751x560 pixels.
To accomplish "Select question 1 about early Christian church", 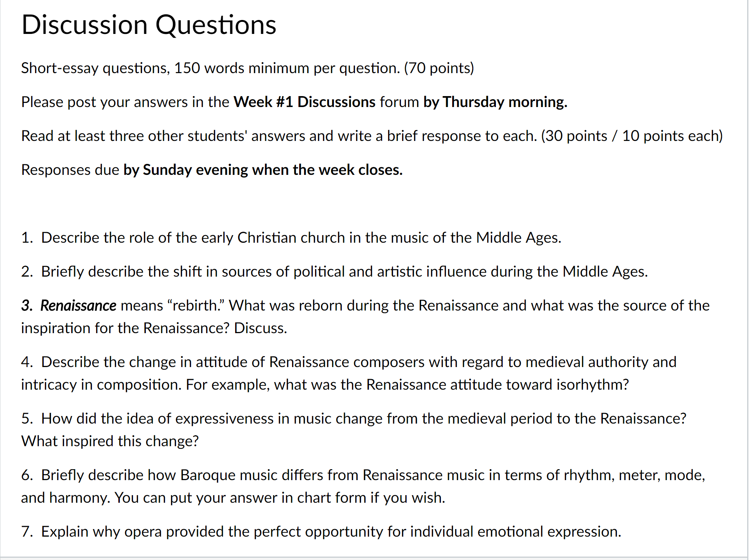I will coord(291,238).
